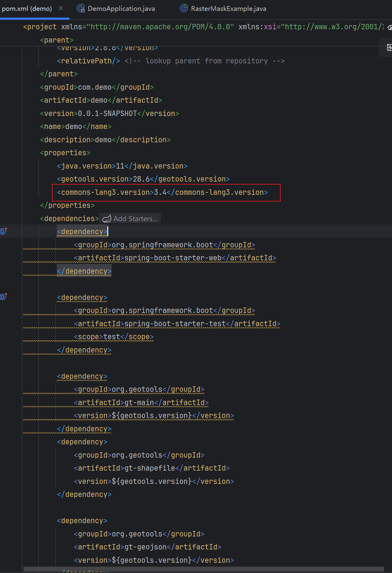Image resolution: width=392 pixels, height=573 pixels.
Task: Click the sticky <project xmlns> header line
Action: tap(203, 27)
